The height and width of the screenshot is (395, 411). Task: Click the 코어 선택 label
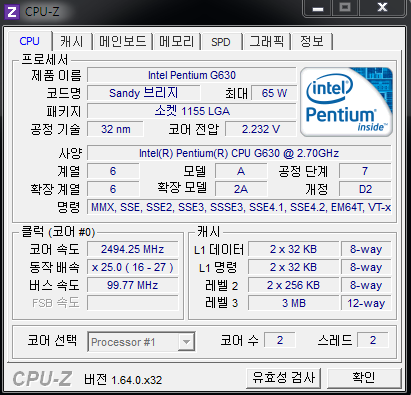click(52, 340)
